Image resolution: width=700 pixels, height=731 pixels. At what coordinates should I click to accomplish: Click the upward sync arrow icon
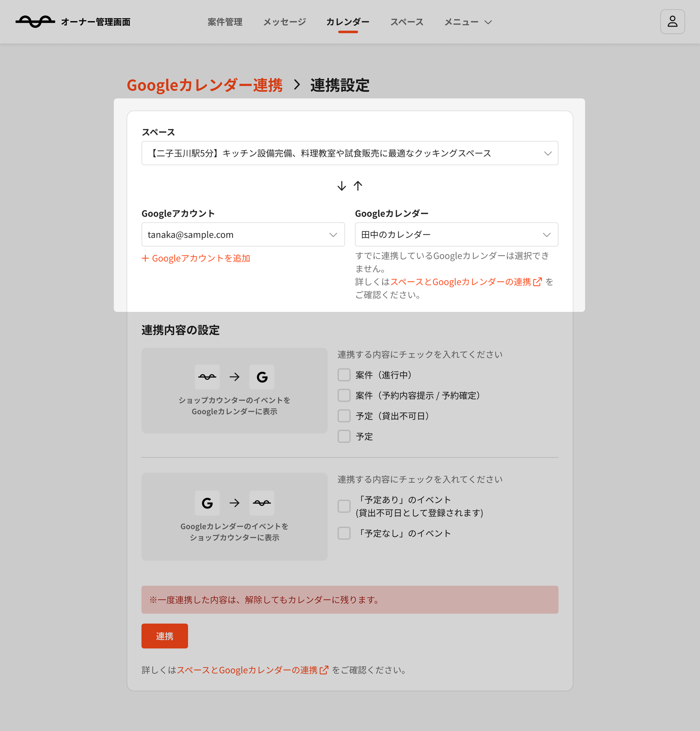pos(358,186)
